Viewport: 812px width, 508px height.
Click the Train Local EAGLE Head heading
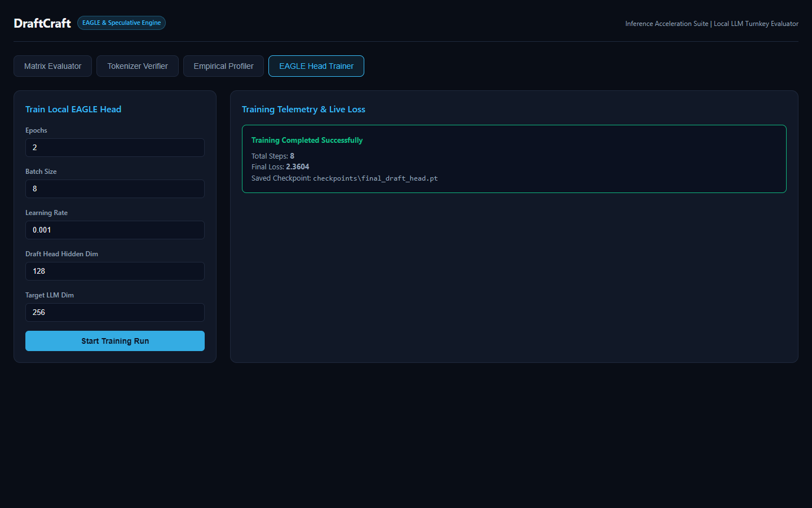(x=73, y=110)
